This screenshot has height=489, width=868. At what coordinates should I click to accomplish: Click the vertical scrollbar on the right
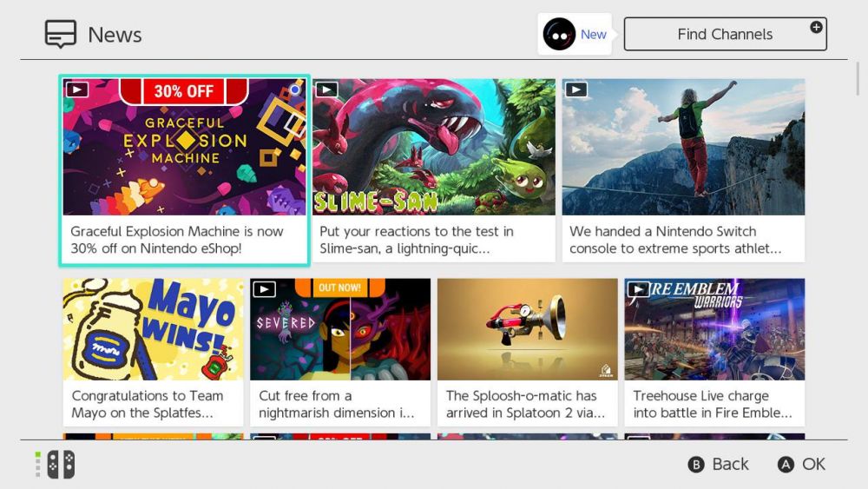(x=858, y=79)
